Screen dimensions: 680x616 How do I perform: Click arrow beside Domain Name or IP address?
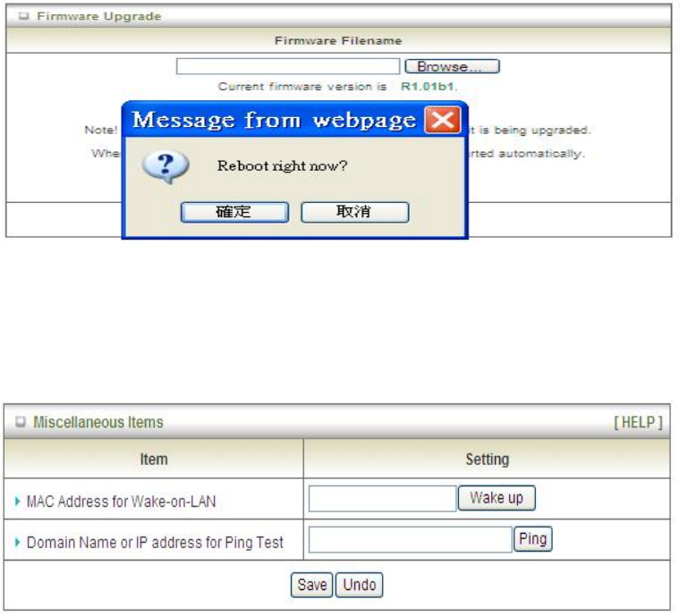[x=17, y=542]
